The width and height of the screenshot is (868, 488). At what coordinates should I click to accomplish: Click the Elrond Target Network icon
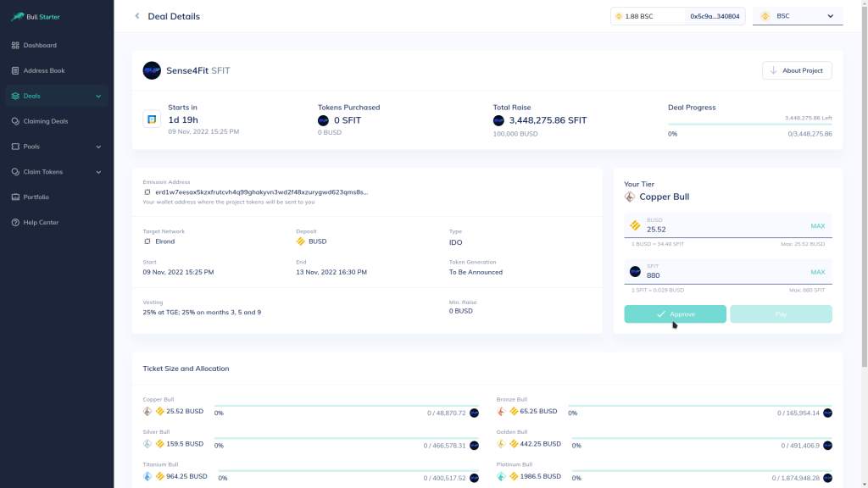pos(147,241)
